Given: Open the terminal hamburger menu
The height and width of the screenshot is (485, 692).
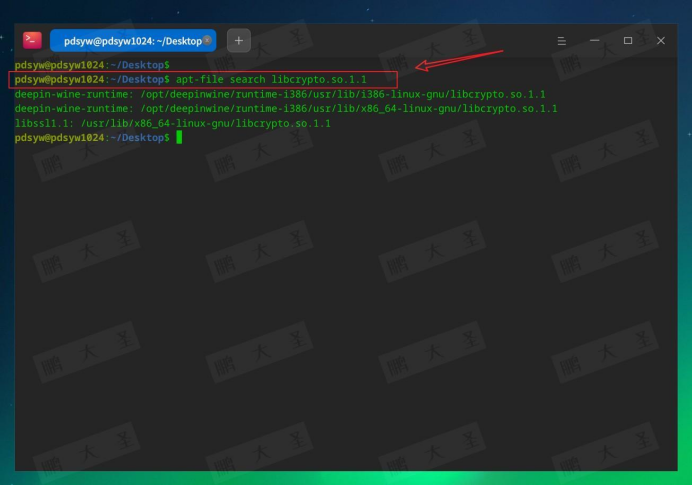Looking at the screenshot, I should 561,41.
